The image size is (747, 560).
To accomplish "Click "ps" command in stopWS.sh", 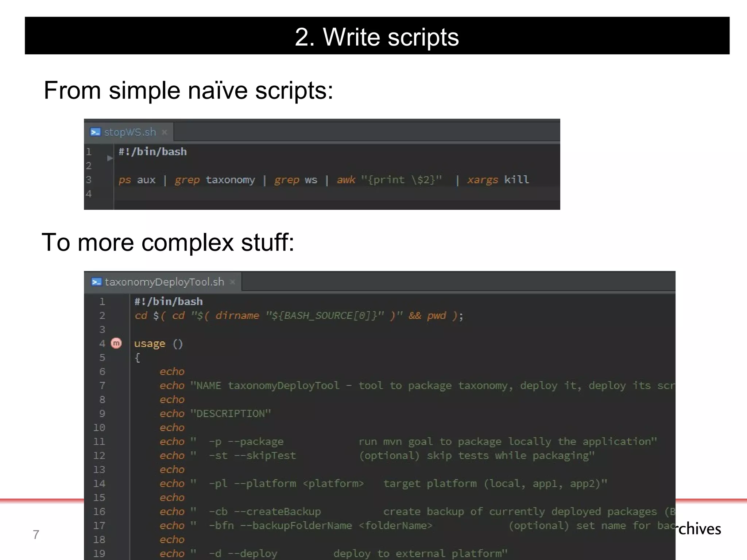I will click(124, 180).
